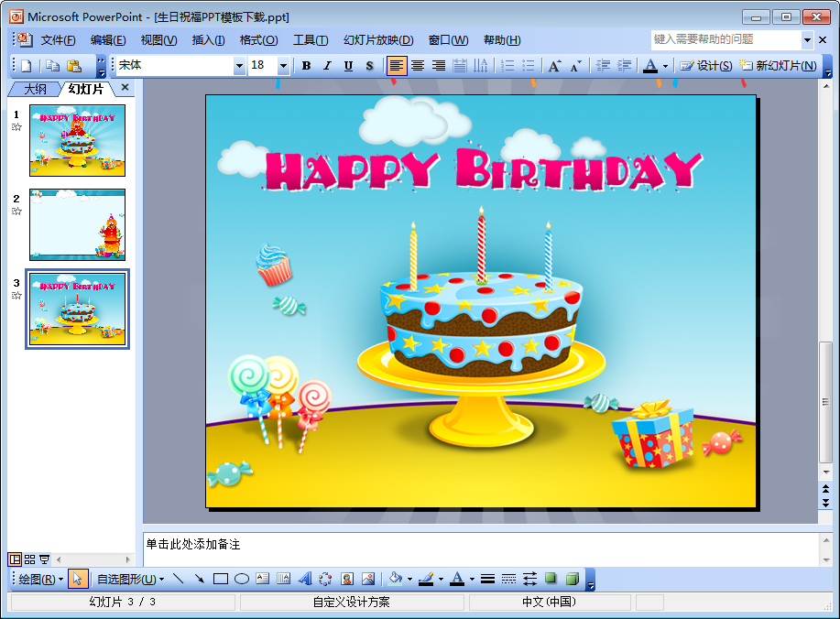Select the arrow line tool
Viewport: 840px width, 619px height.
pyautogui.click(x=200, y=579)
